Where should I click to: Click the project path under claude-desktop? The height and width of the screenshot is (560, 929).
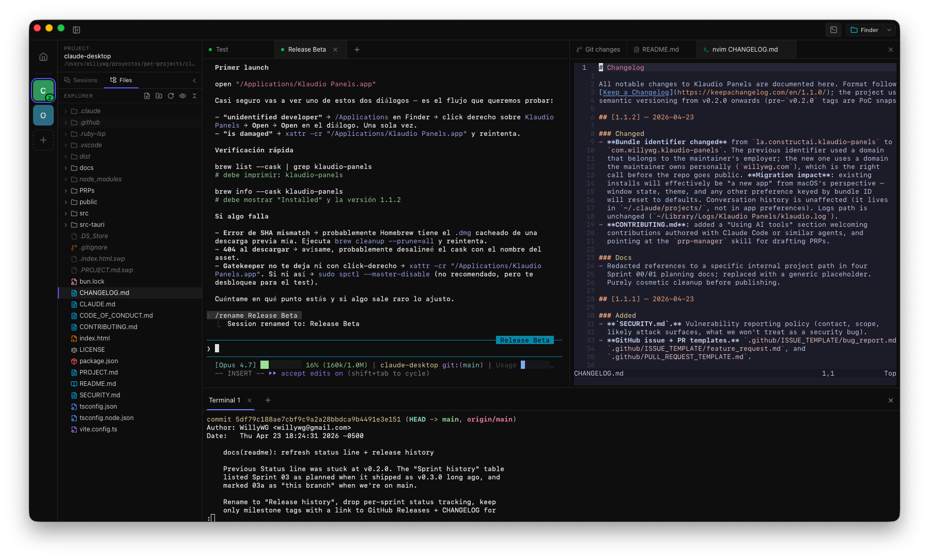pos(130,64)
